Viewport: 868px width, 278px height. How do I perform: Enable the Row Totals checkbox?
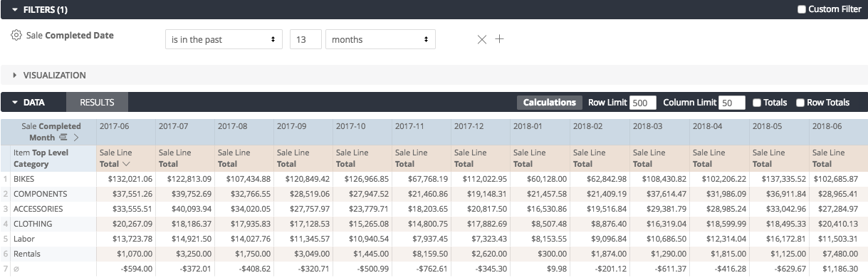click(800, 103)
